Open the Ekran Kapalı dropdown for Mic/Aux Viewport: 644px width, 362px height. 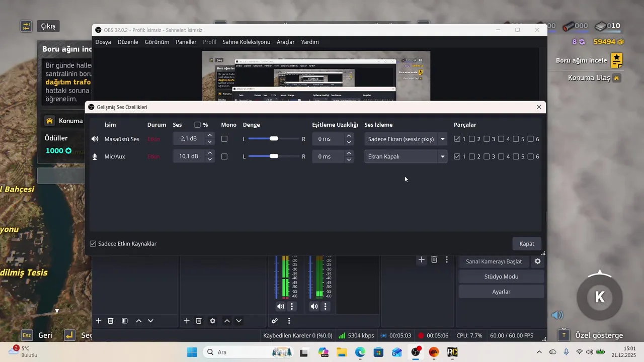pyautogui.click(x=406, y=156)
